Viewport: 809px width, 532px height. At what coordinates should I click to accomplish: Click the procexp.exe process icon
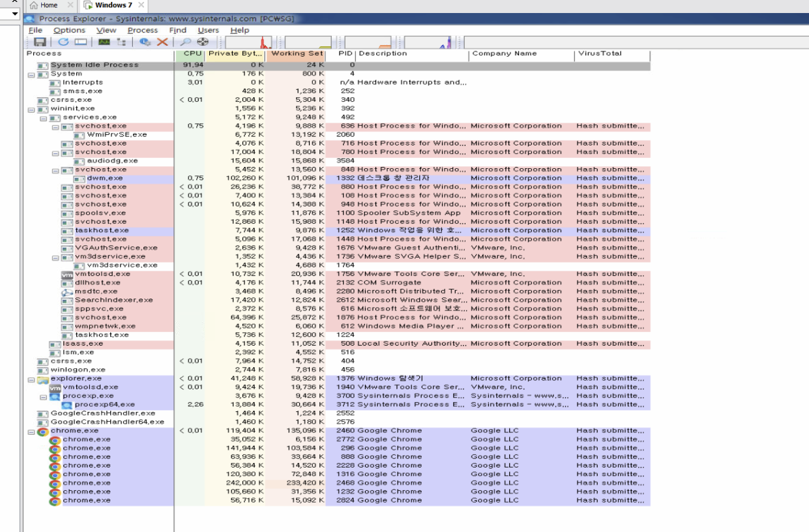pyautogui.click(x=55, y=396)
